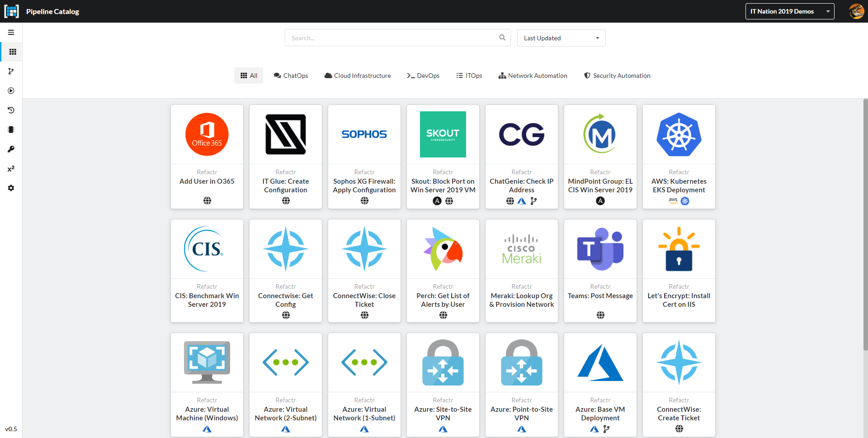Open the settings gear icon in sidebar
The height and width of the screenshot is (438, 868).
click(11, 188)
